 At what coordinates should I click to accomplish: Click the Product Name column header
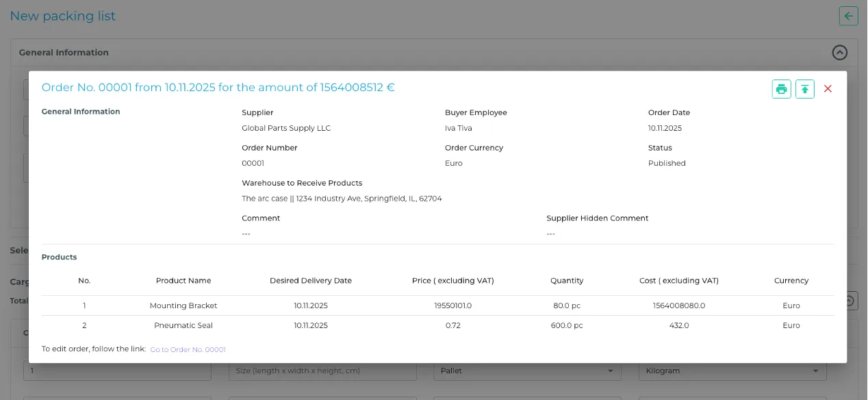(x=183, y=281)
